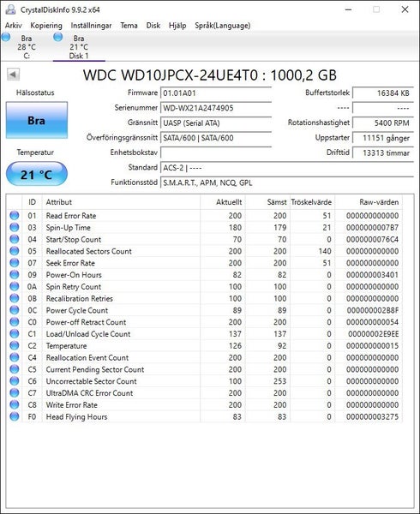
Task: Switch to the C: drive tab
Action: point(27,47)
